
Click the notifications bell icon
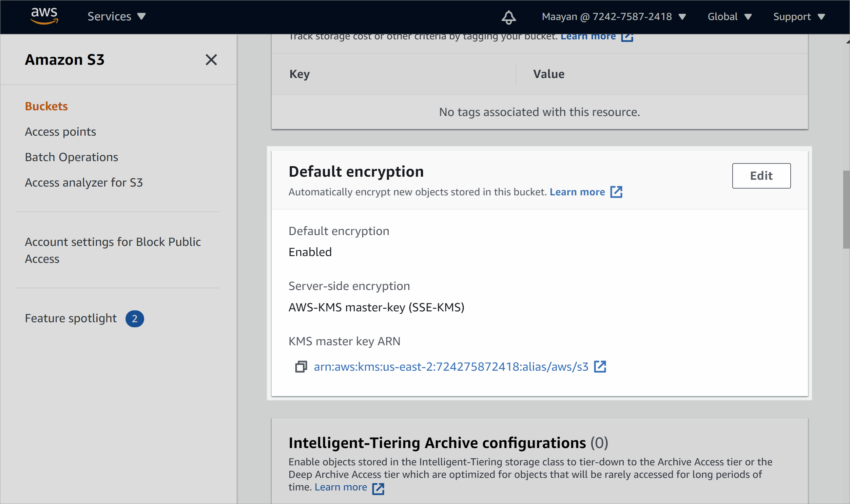508,16
